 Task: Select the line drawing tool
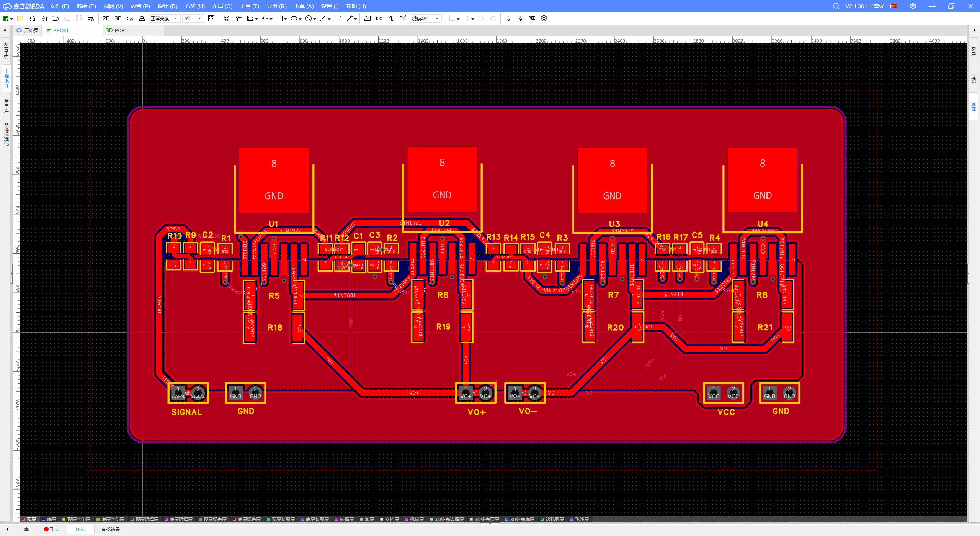point(323,18)
